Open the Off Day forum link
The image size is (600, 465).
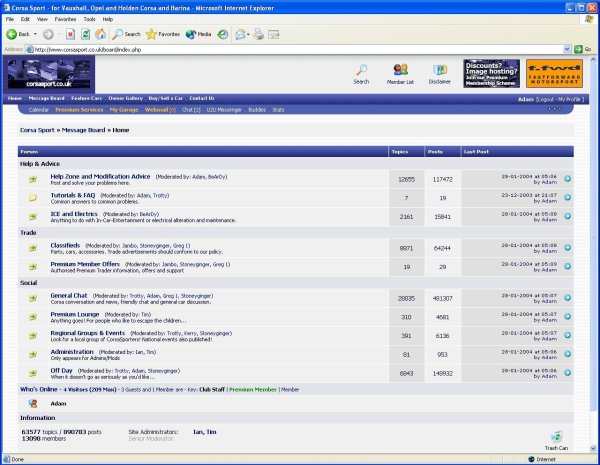point(61,370)
